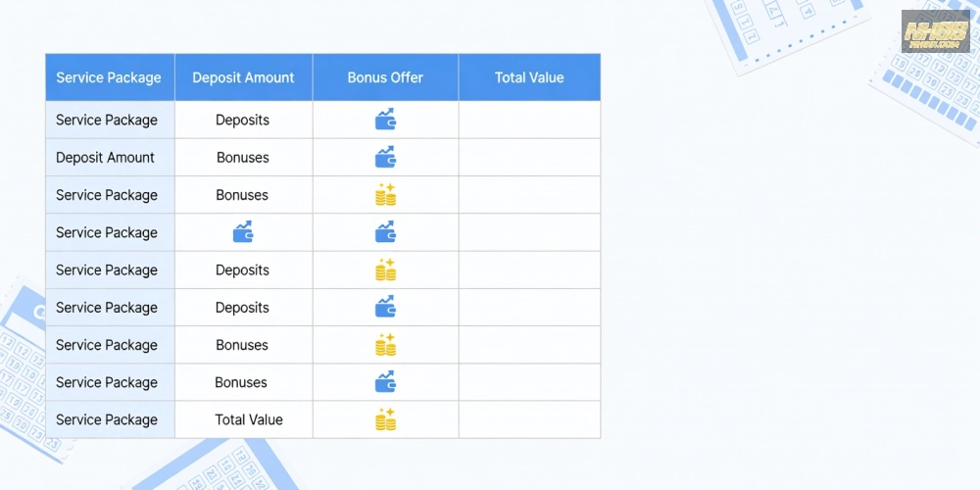Click the gold logo in the top-right corner
980x490 pixels.
[x=935, y=31]
